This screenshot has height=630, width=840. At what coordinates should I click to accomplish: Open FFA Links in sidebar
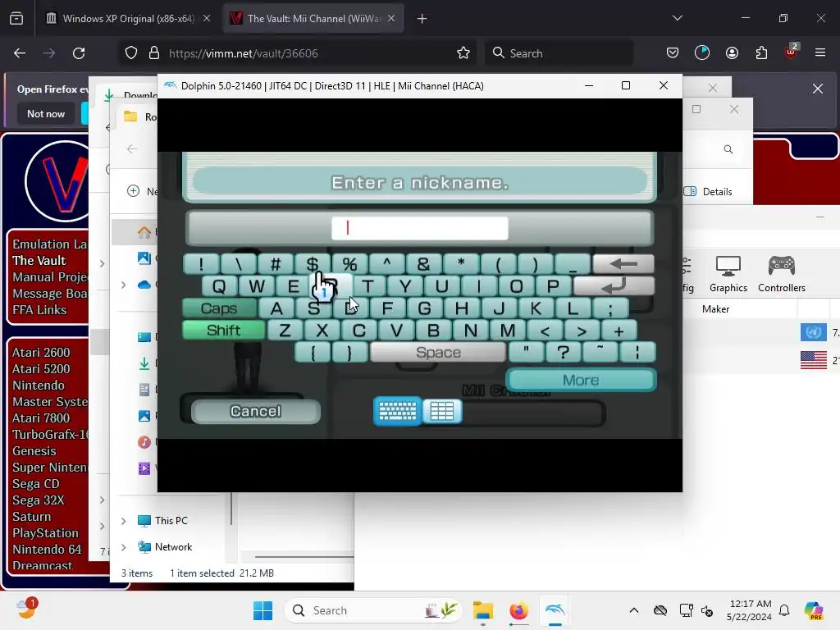pos(39,310)
